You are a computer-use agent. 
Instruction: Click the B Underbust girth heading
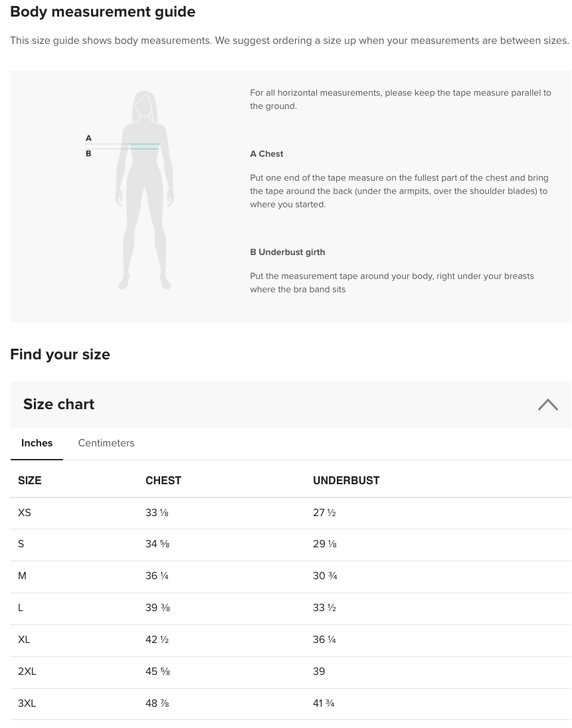pyautogui.click(x=287, y=252)
